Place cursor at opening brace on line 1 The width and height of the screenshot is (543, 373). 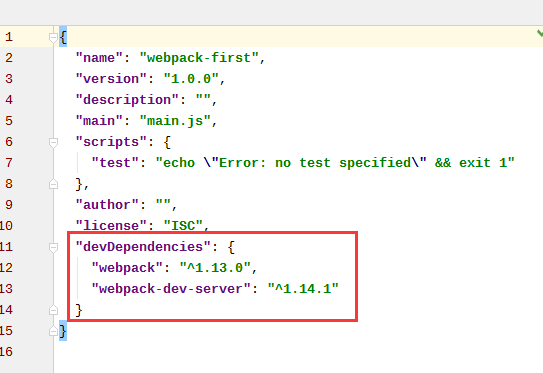click(63, 37)
